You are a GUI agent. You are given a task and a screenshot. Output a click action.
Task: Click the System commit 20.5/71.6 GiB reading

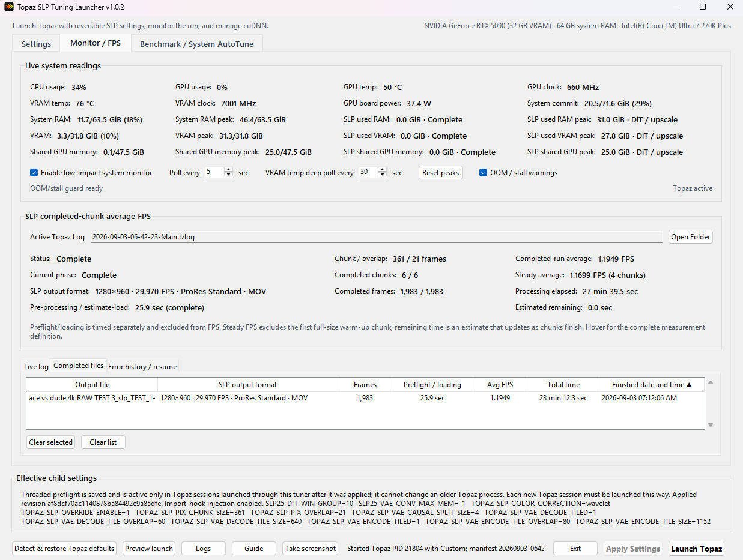pyautogui.click(x=617, y=104)
